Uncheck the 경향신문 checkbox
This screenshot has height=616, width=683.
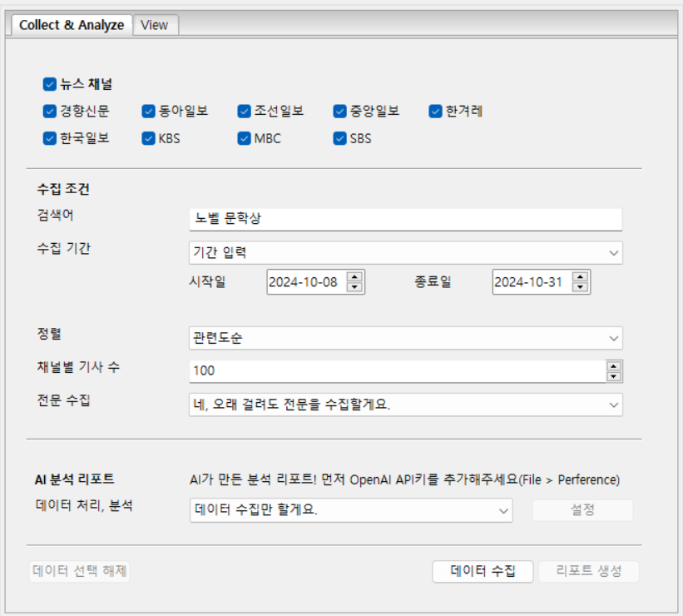coord(50,112)
